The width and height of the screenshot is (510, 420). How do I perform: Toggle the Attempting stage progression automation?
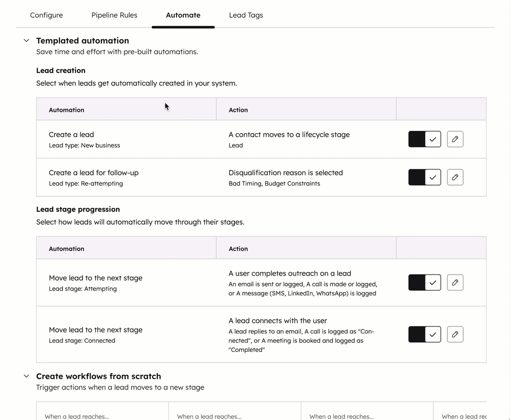tap(424, 282)
